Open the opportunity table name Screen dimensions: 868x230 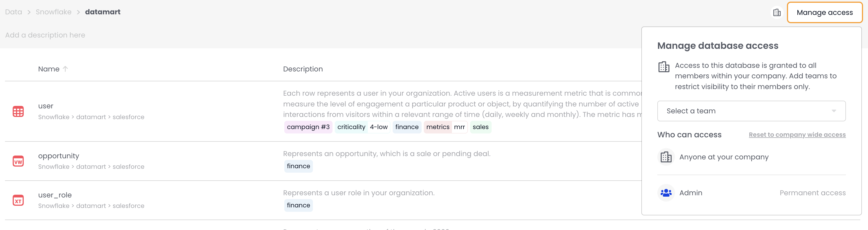[59, 156]
